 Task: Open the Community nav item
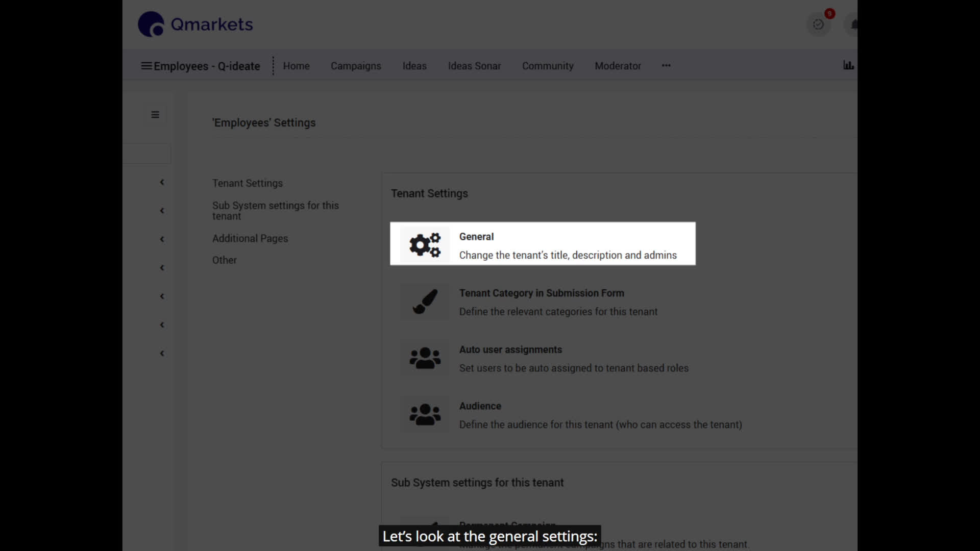click(x=548, y=66)
